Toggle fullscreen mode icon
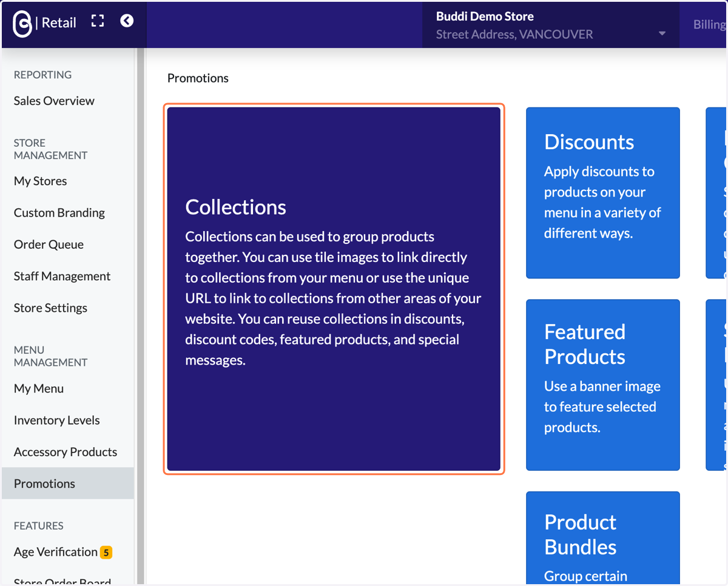The width and height of the screenshot is (728, 586). point(98,21)
